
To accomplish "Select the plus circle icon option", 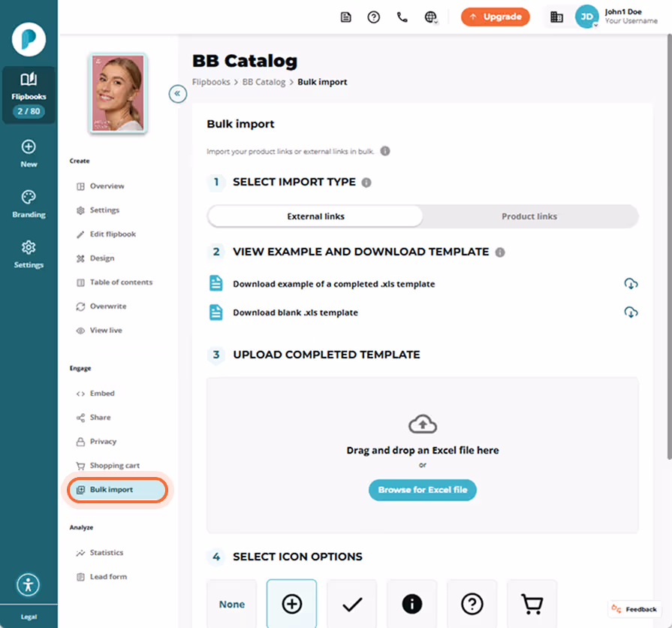I will pyautogui.click(x=292, y=604).
